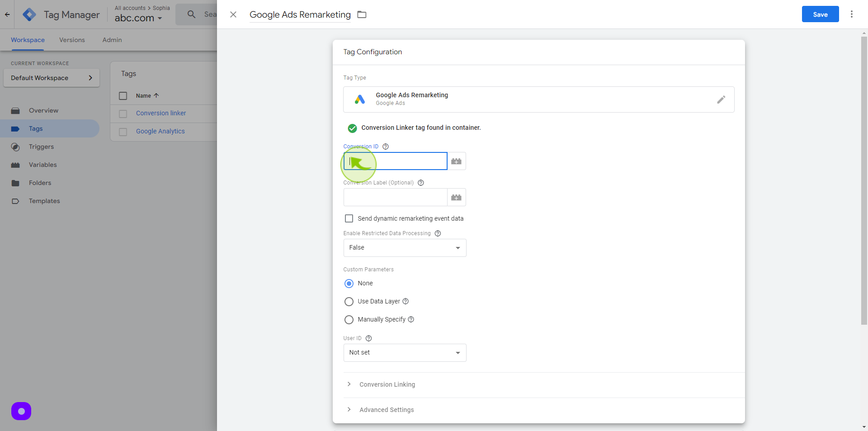Click the Templates icon in sidebar
The height and width of the screenshot is (431, 868).
(15, 201)
